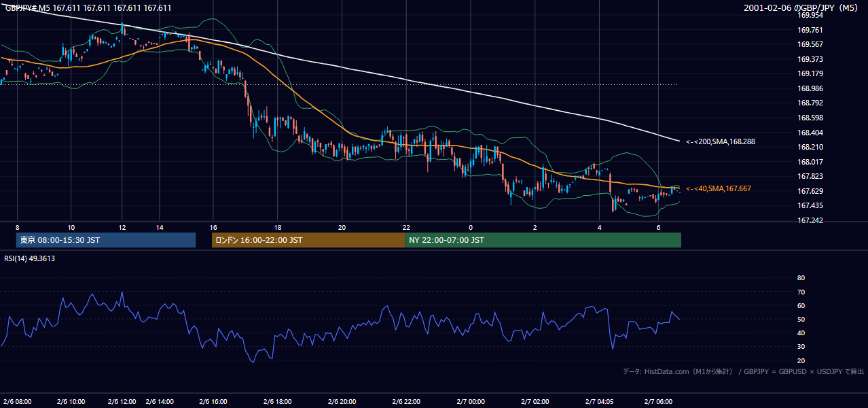The width and height of the screenshot is (868, 408).
Task: Click the RSI 60 level label
Action: click(x=801, y=305)
